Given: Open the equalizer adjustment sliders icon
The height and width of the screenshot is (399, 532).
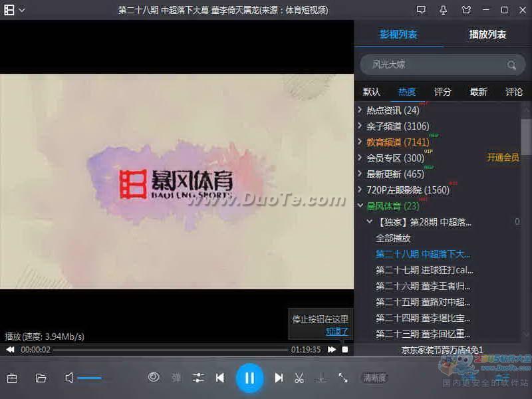Looking at the screenshot, I should click(198, 378).
